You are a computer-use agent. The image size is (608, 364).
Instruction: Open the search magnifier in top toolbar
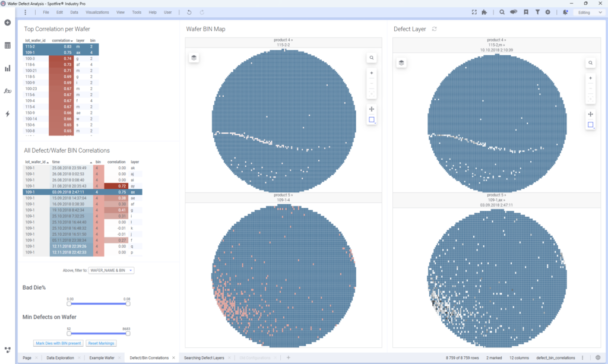coord(502,12)
